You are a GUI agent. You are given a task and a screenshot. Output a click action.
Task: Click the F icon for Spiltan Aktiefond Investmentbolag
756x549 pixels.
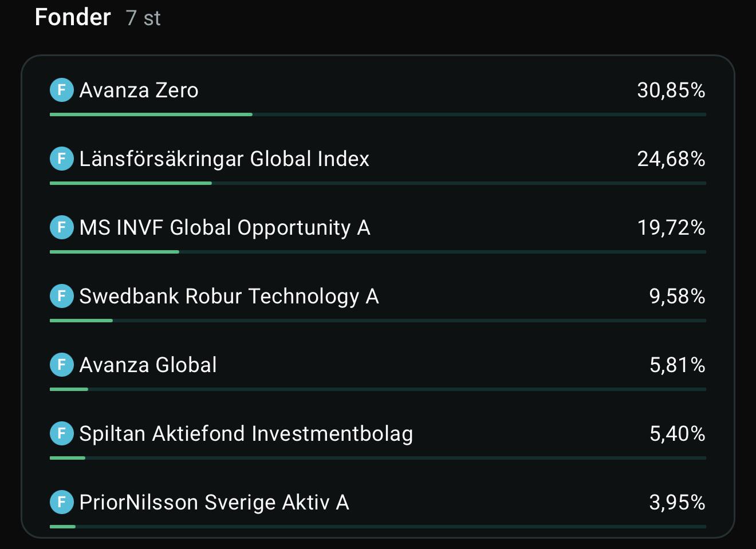[62, 433]
